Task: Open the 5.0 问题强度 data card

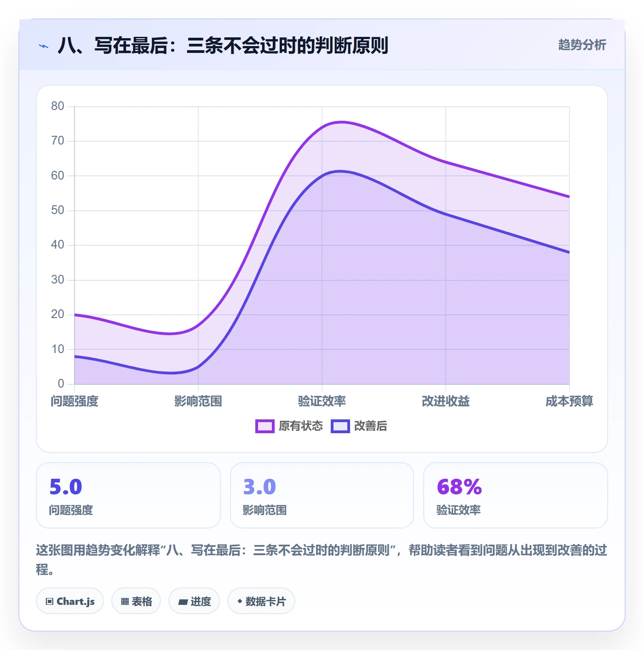Action: pos(128,495)
